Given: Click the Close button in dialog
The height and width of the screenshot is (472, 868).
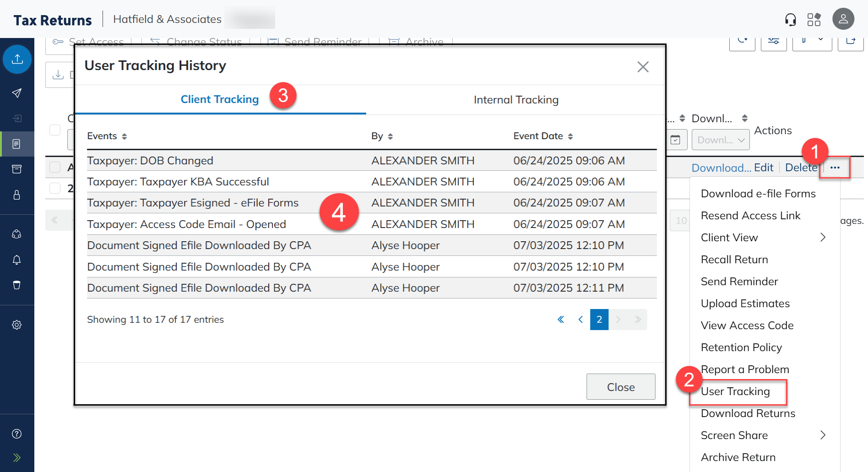Looking at the screenshot, I should click(x=620, y=387).
